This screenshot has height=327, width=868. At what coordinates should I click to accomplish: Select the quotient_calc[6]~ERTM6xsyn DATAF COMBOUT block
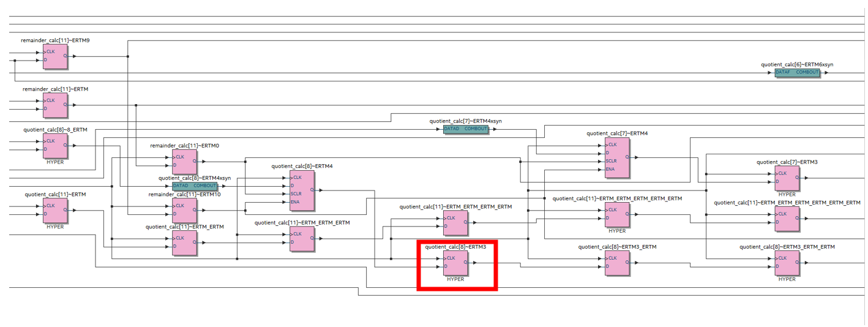(x=797, y=72)
